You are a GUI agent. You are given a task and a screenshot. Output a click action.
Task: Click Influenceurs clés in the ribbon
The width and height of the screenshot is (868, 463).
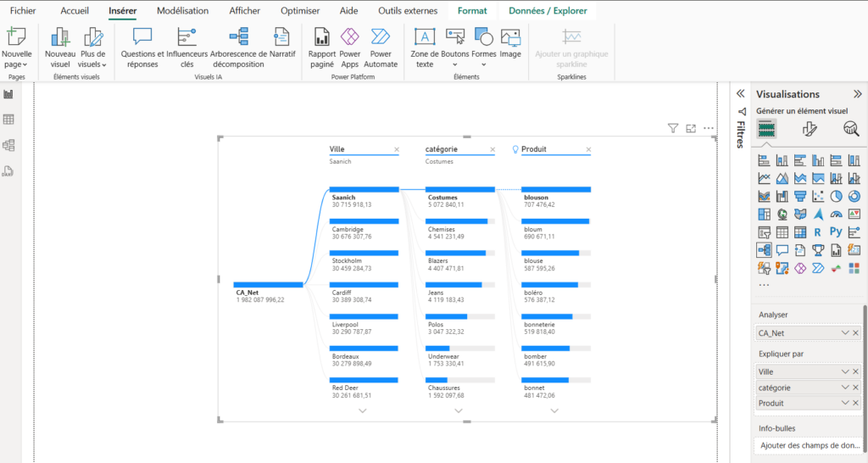pyautogui.click(x=186, y=47)
